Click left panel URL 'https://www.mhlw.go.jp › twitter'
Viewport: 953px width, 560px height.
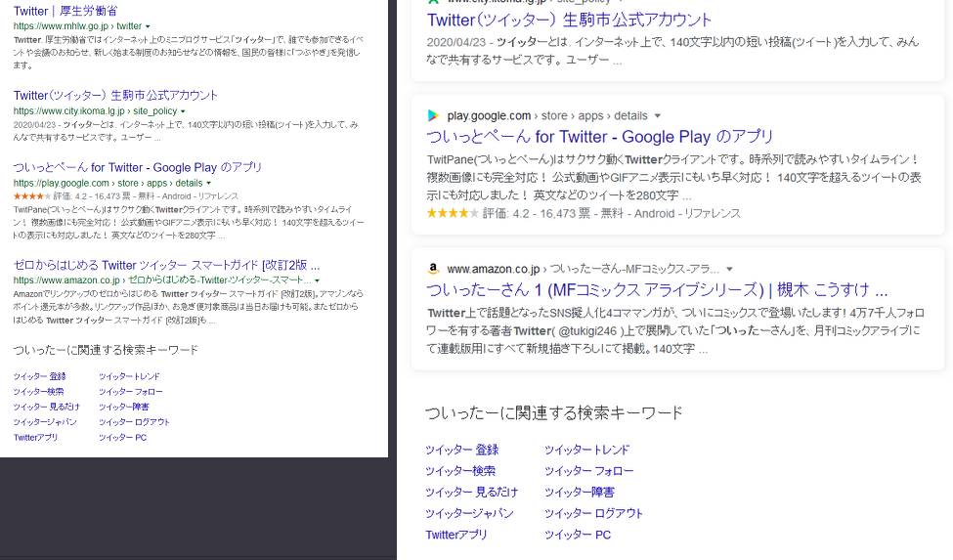tap(77, 26)
